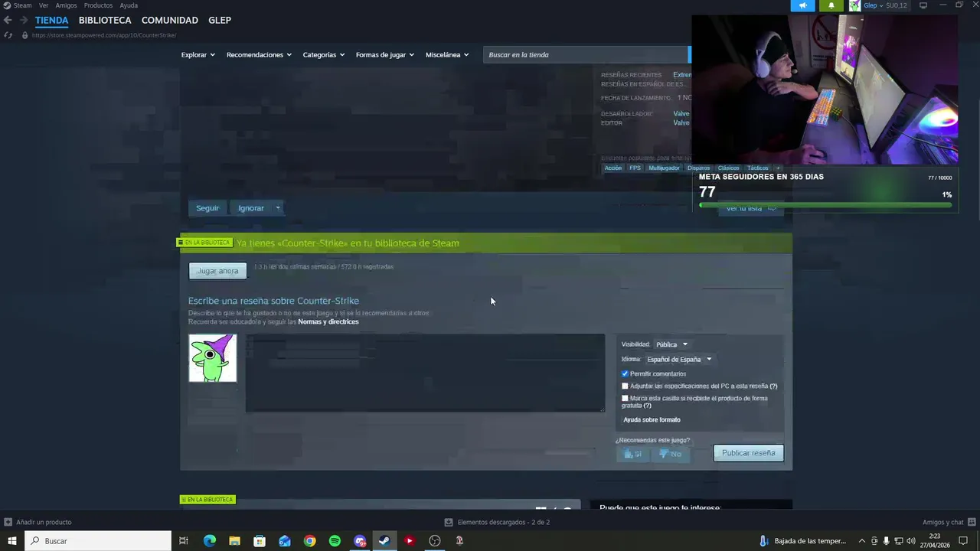The width and height of the screenshot is (980, 551).
Task: Open the Steam announcements megaphone icon
Action: click(x=802, y=5)
